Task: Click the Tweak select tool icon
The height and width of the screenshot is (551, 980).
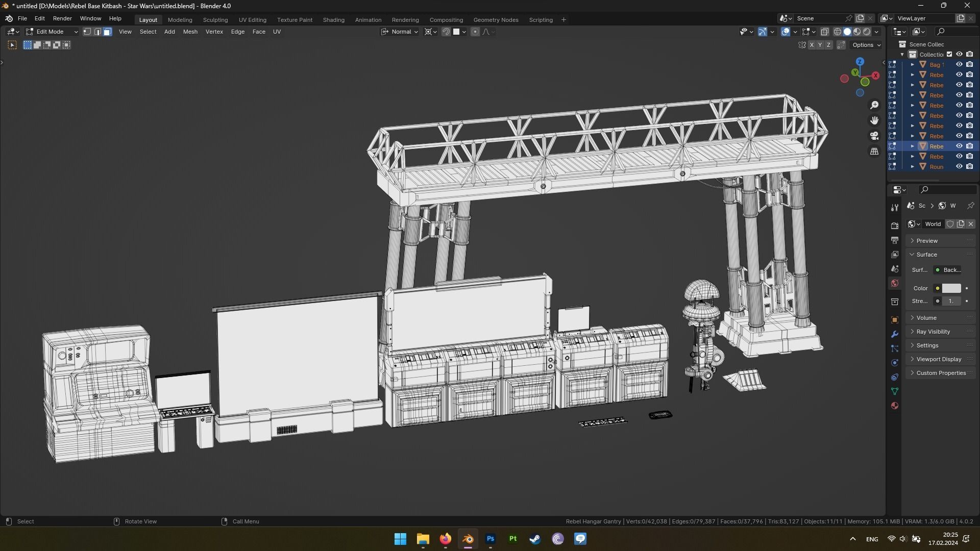Action: 12,45
